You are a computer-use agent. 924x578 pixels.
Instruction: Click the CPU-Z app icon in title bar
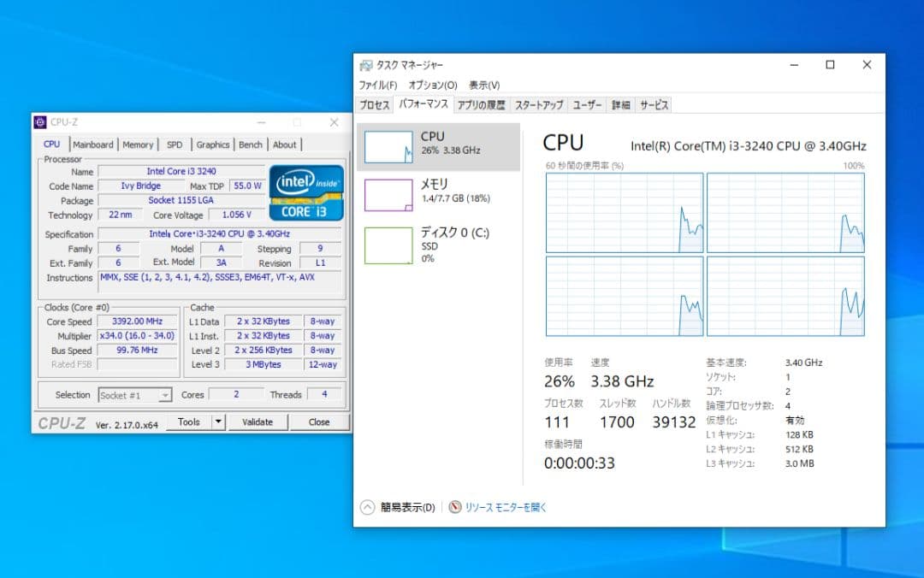(40, 122)
